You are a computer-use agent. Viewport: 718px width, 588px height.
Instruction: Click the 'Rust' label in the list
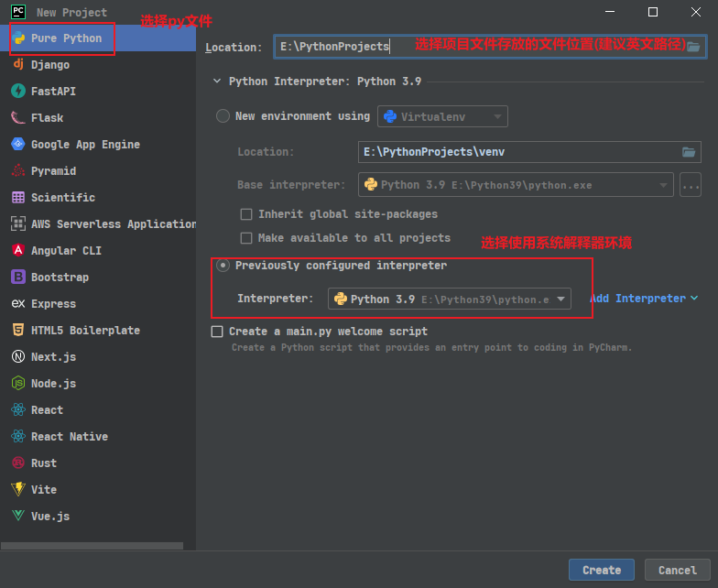44,463
